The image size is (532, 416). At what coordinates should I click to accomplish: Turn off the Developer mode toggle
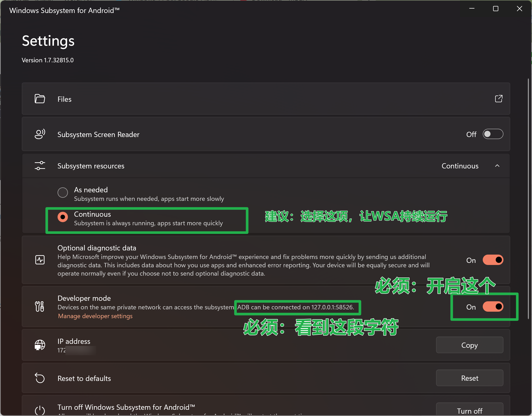(x=493, y=306)
